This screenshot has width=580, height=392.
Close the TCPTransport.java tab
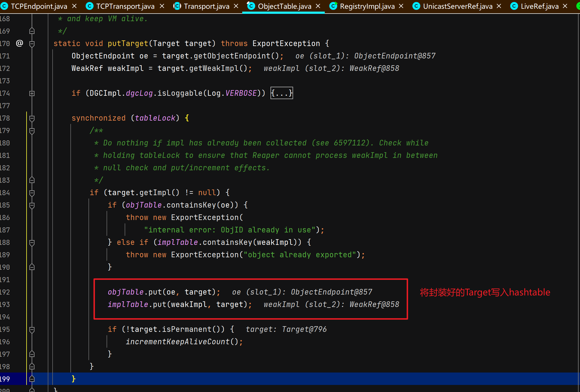click(x=162, y=6)
